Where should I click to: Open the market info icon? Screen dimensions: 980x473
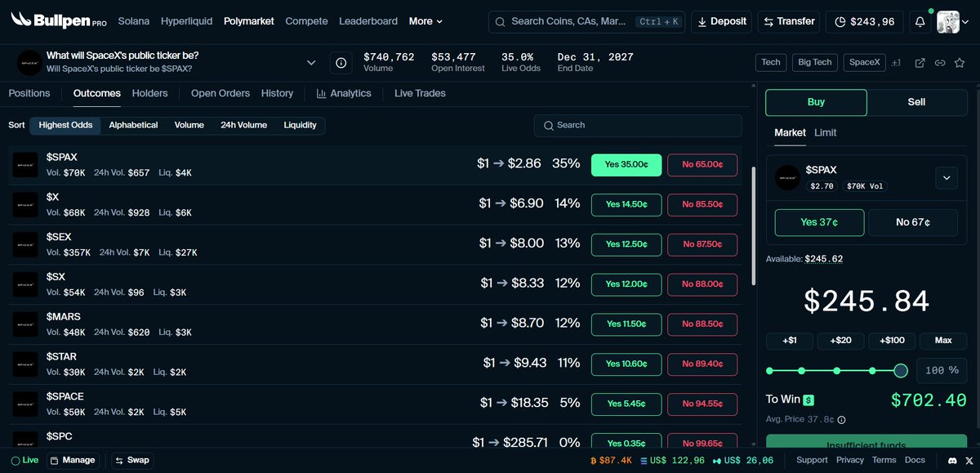pos(341,62)
